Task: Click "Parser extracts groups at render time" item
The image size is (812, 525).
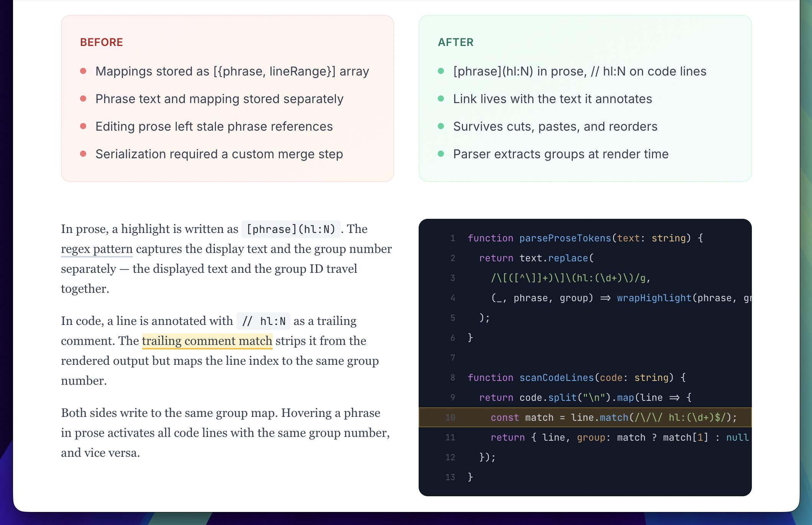Action: tap(561, 154)
